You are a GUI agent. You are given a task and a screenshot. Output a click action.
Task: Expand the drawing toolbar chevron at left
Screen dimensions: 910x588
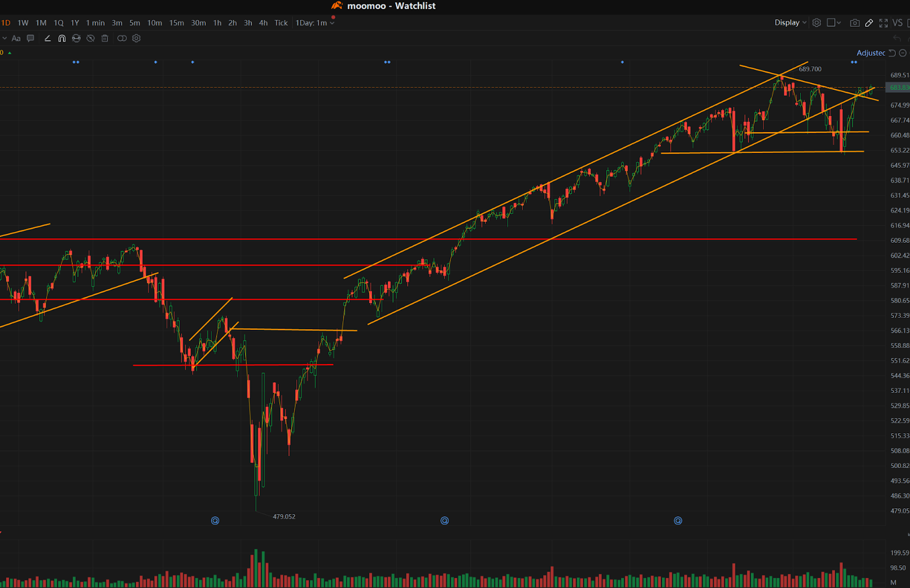coord(5,39)
